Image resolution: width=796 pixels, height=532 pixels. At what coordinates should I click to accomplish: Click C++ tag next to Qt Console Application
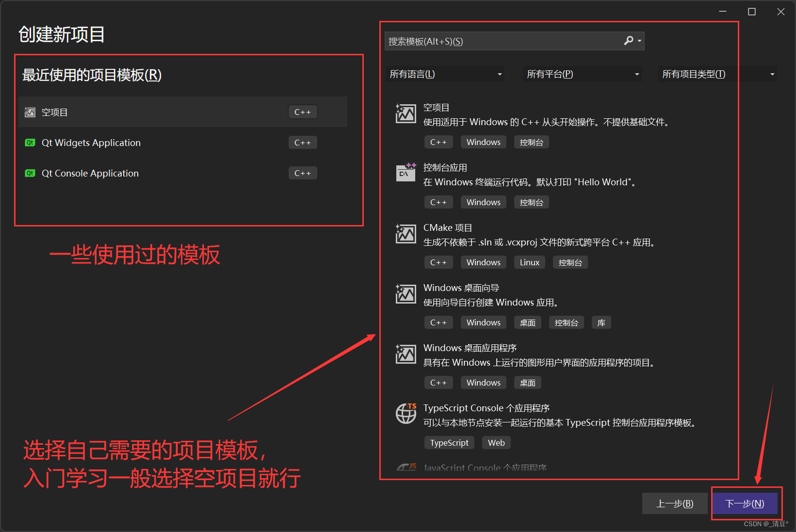click(303, 173)
